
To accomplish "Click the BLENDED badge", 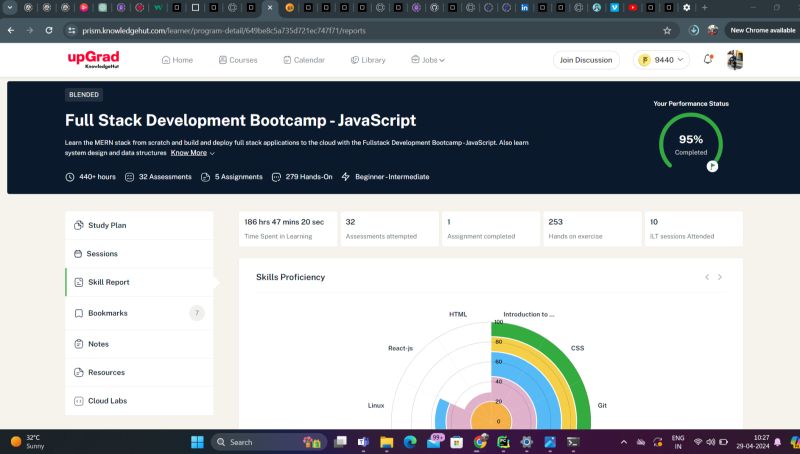I will pos(84,94).
